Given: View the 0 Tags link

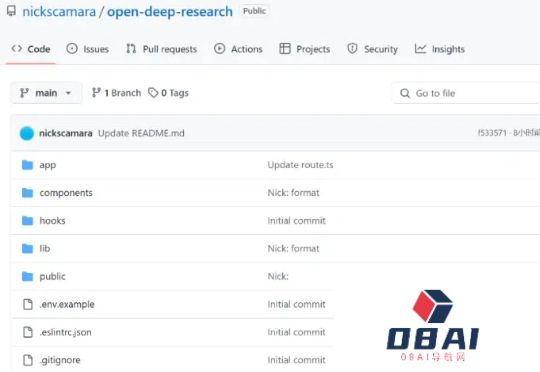Looking at the screenshot, I should [x=168, y=93].
